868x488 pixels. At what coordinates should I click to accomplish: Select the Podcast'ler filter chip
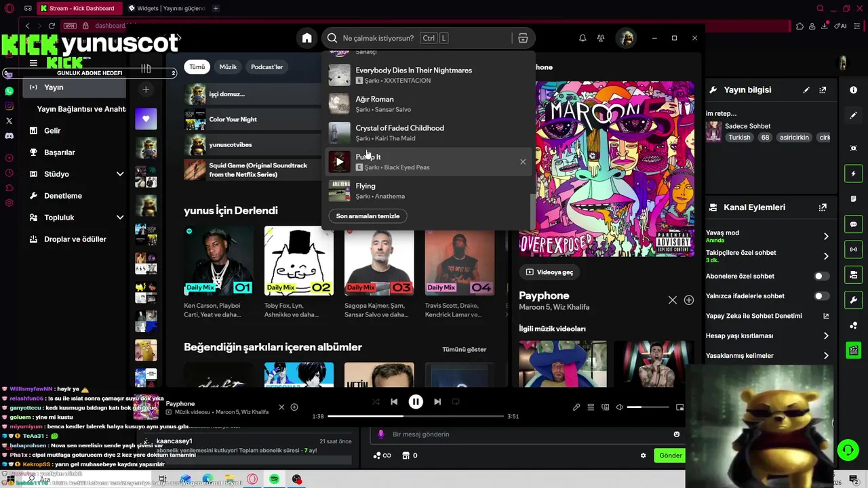pyautogui.click(x=267, y=67)
